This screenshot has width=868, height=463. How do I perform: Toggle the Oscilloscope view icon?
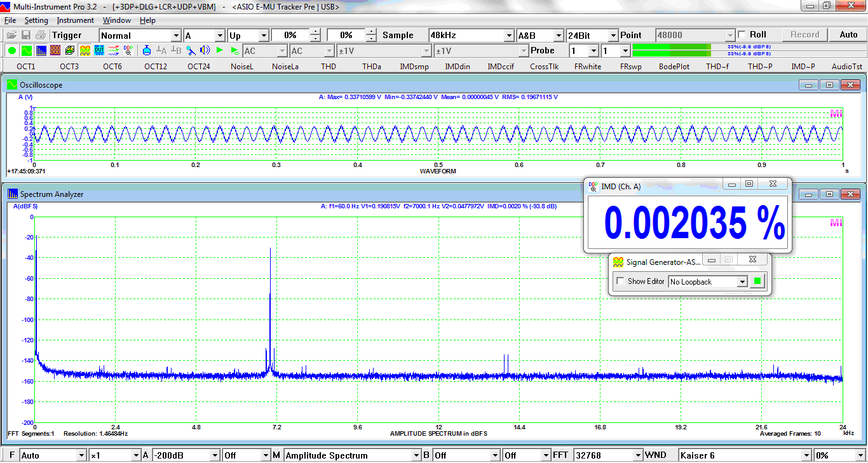coord(27,50)
